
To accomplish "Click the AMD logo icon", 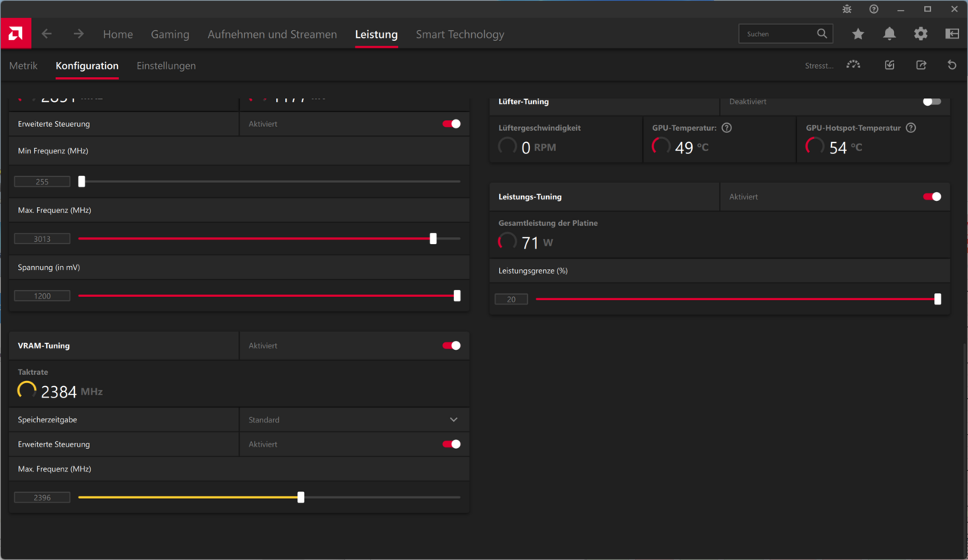I will coord(15,33).
